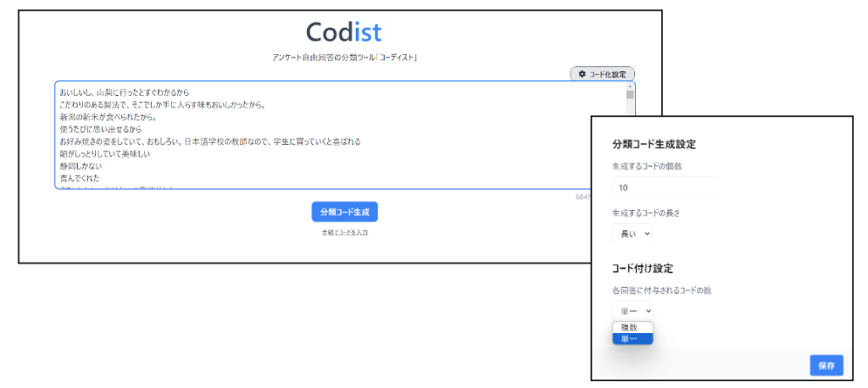
Task: Click the line 餡がしっとりしていて美味しい
Action: tap(105, 153)
